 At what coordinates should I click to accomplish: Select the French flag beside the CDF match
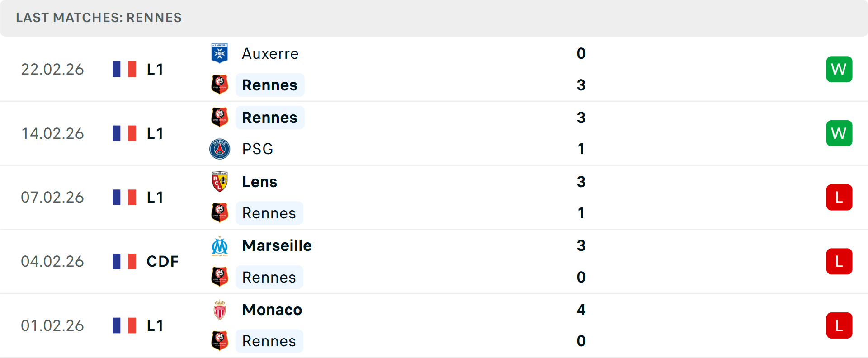pos(124,261)
